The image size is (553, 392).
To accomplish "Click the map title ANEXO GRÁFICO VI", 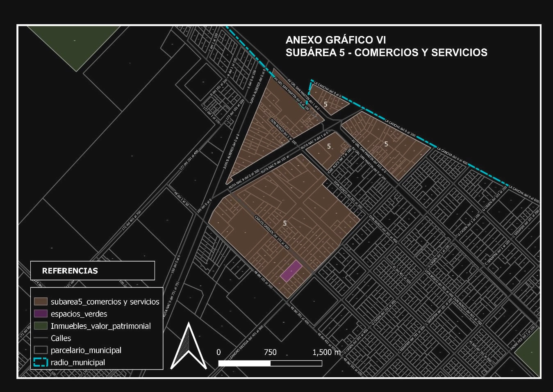I will point(335,40).
